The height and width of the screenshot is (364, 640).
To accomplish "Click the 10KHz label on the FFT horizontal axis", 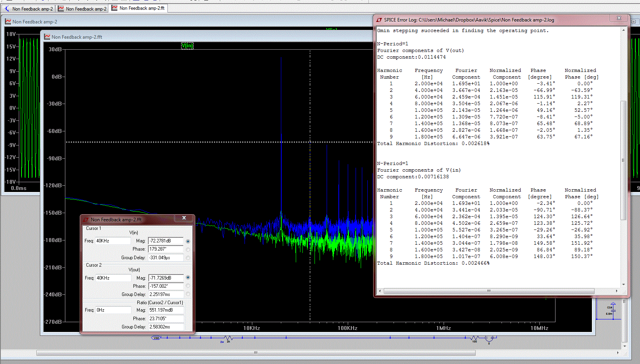I will [x=252, y=328].
